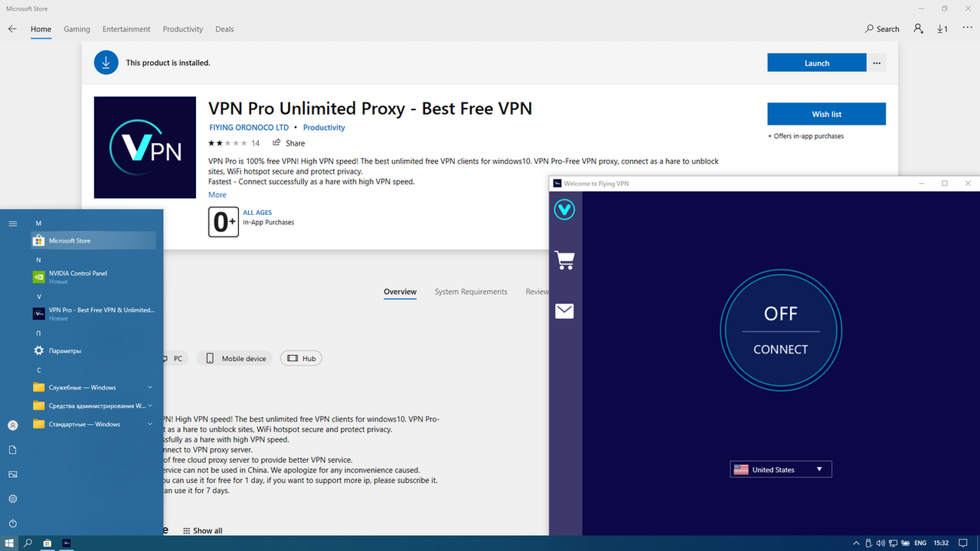Add VPN Pro to Wish list
Viewport: 980px width, 551px height.
827,114
